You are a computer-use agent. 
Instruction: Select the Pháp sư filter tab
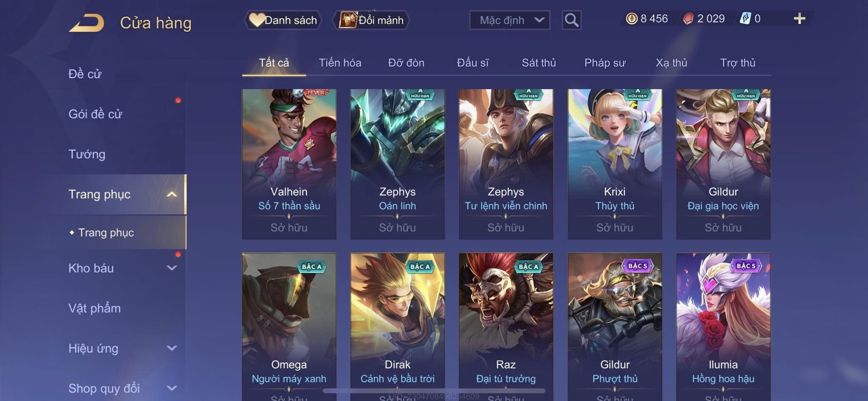(x=605, y=63)
